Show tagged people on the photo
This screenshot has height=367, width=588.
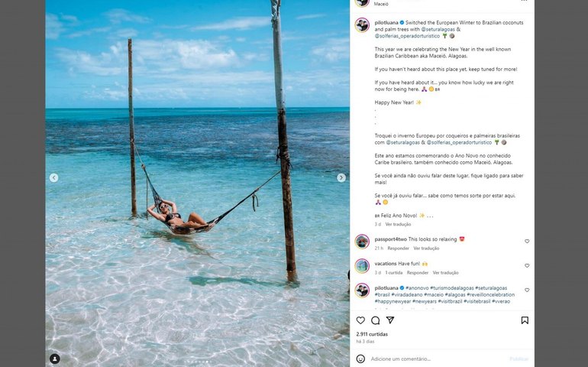click(x=55, y=359)
